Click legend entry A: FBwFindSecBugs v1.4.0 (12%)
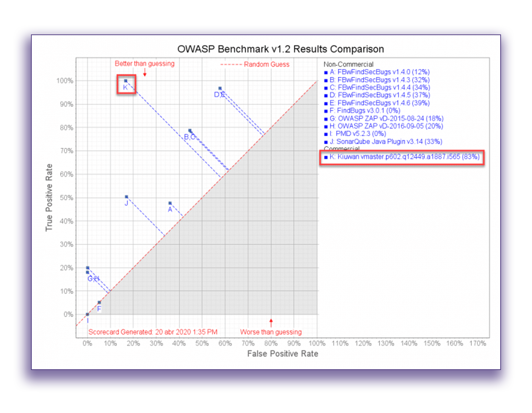 (377, 72)
